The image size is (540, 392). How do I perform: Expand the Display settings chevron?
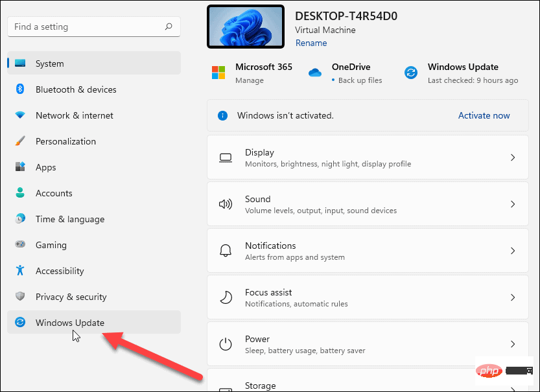click(x=513, y=157)
